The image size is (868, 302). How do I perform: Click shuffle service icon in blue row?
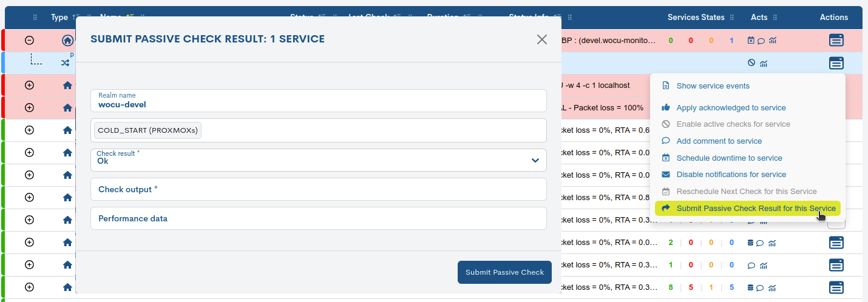[x=65, y=62]
